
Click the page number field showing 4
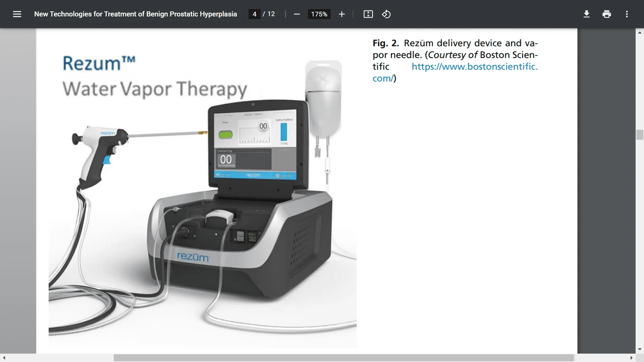255,14
